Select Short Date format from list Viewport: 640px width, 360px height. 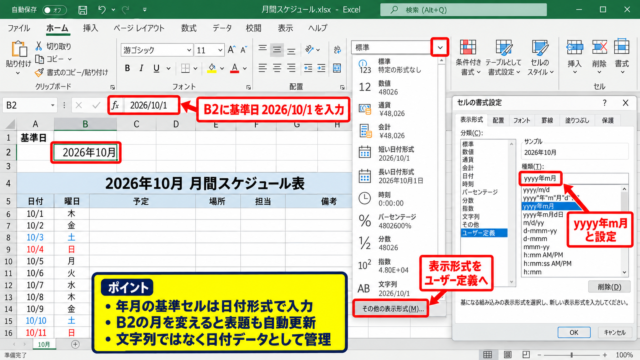[395, 153]
